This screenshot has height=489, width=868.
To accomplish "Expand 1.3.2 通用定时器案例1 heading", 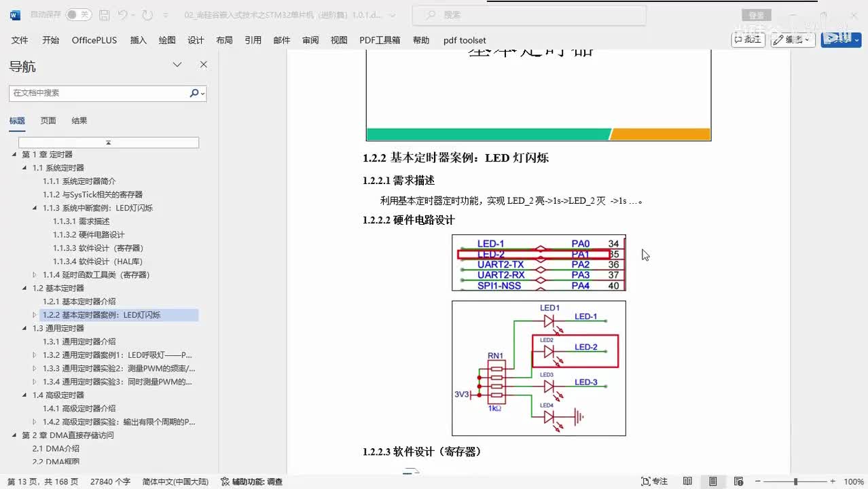I will 35,355.
